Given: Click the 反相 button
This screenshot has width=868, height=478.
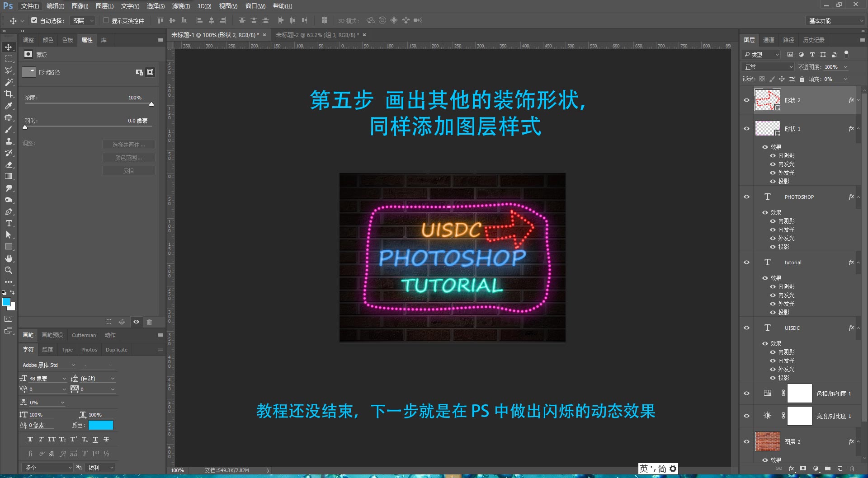Looking at the screenshot, I should click(x=129, y=171).
